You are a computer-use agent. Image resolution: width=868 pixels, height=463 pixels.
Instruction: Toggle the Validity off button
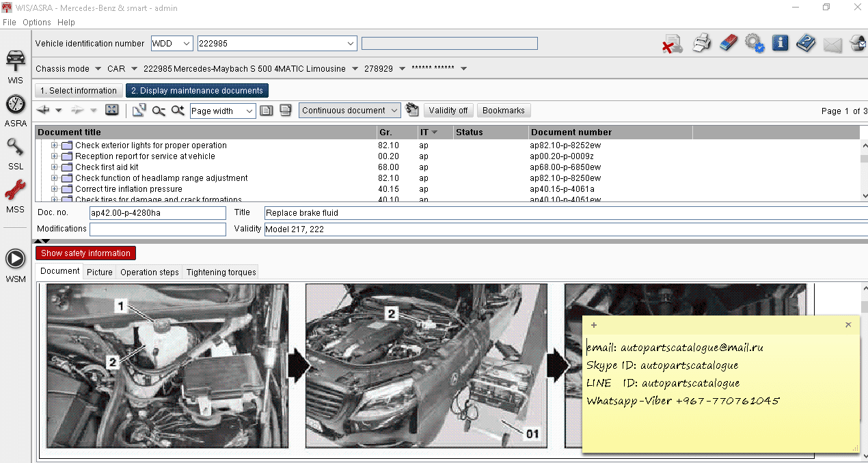448,111
